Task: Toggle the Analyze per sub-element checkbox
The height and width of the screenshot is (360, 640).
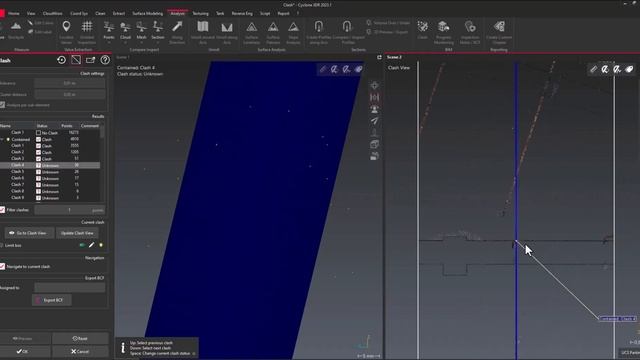Action: click(2, 105)
